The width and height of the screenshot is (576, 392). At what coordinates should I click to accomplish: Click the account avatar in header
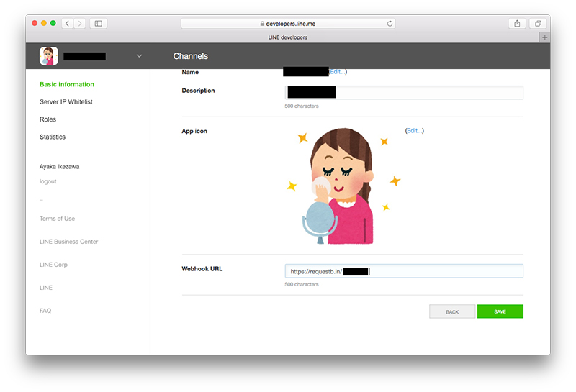coord(49,56)
